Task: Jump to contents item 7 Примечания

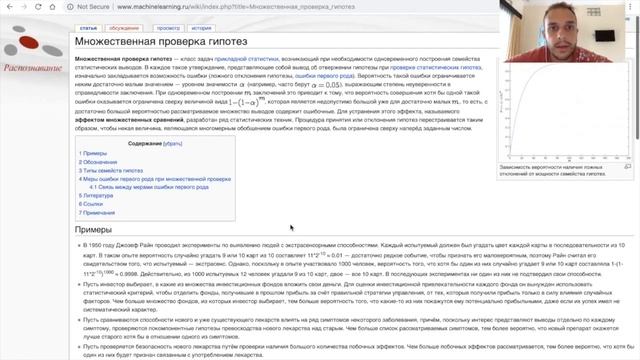Action: (97, 213)
